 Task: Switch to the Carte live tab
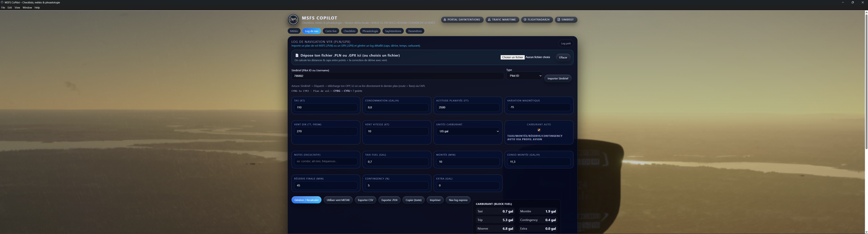[330, 31]
